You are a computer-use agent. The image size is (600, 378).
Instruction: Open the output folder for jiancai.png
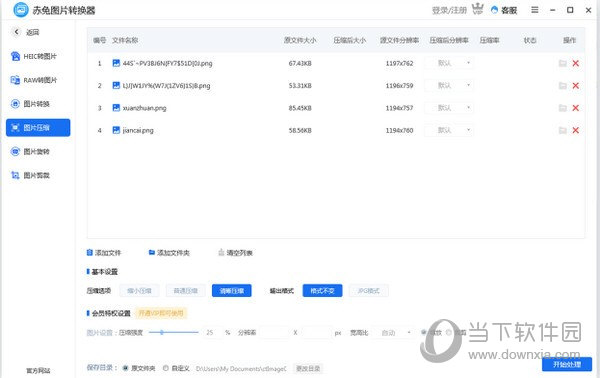[x=562, y=130]
